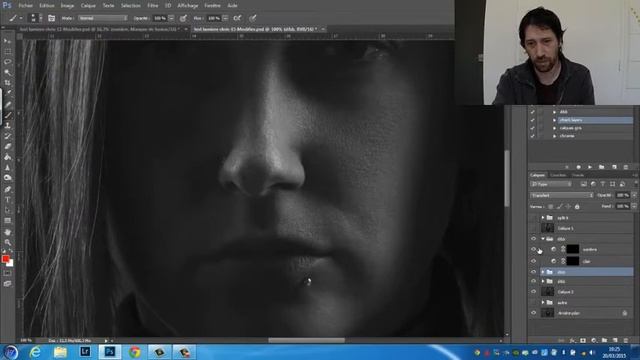Select the Clone Stamp tool
This screenshot has width=640, height=360.
pyautogui.click(x=7, y=126)
